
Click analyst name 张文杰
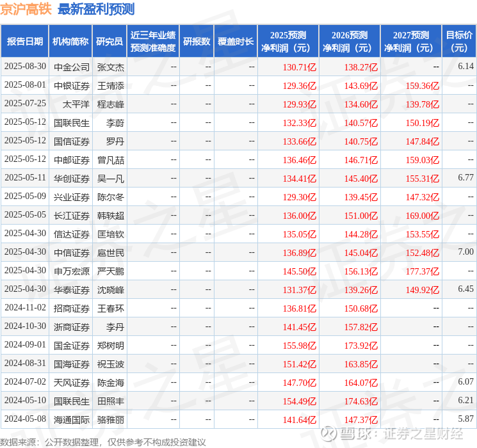(x=110, y=67)
